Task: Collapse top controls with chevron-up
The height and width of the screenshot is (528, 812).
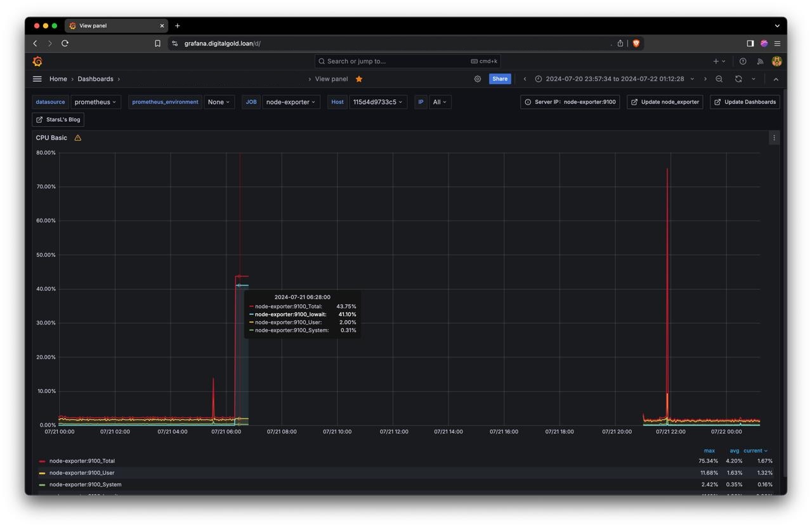Action: point(776,79)
